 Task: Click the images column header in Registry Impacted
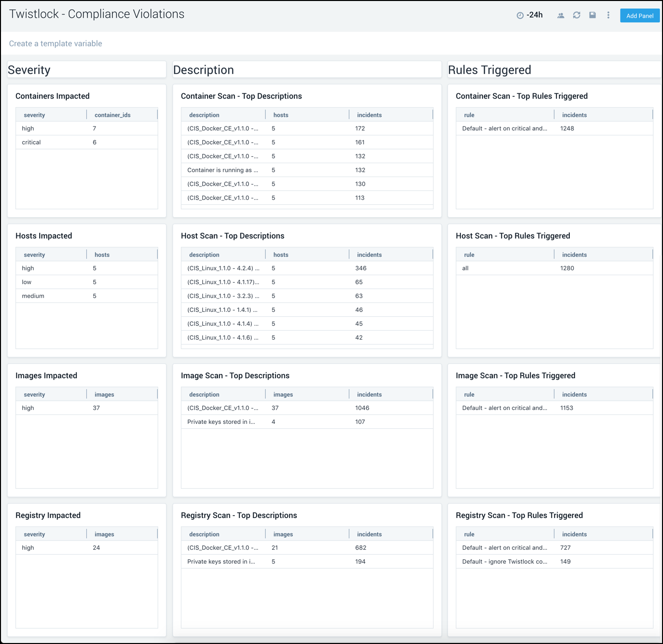click(104, 533)
